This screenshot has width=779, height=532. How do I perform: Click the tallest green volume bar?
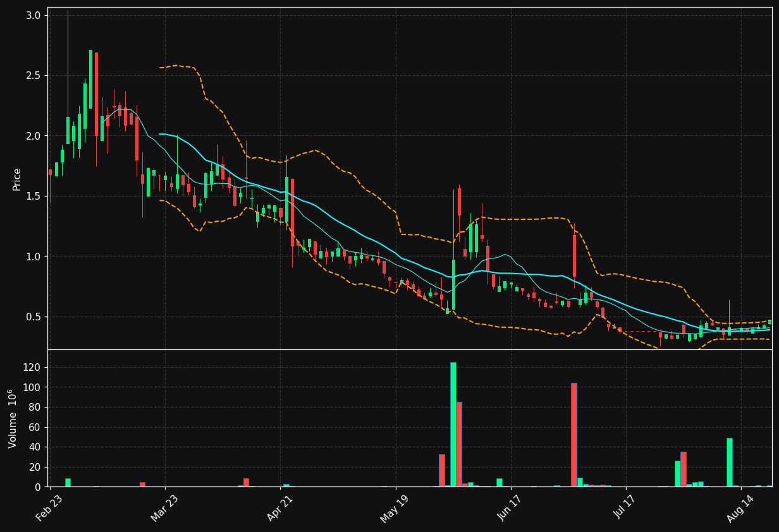(x=453, y=425)
